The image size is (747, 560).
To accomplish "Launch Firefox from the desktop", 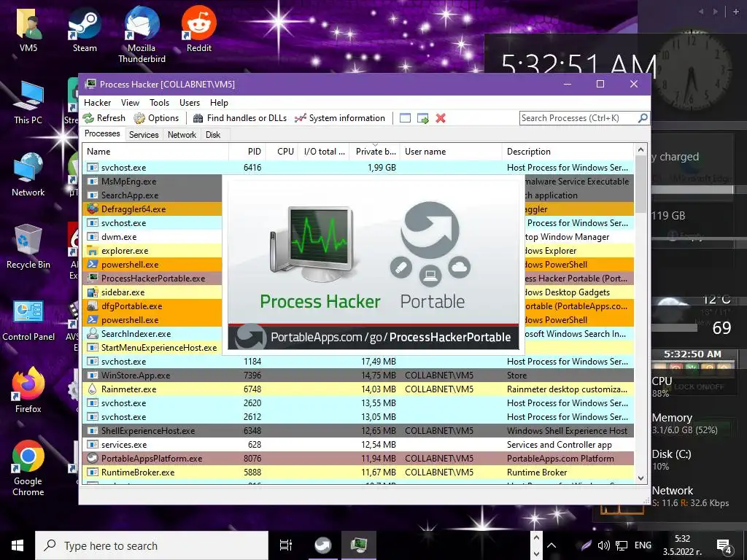I will [28, 390].
